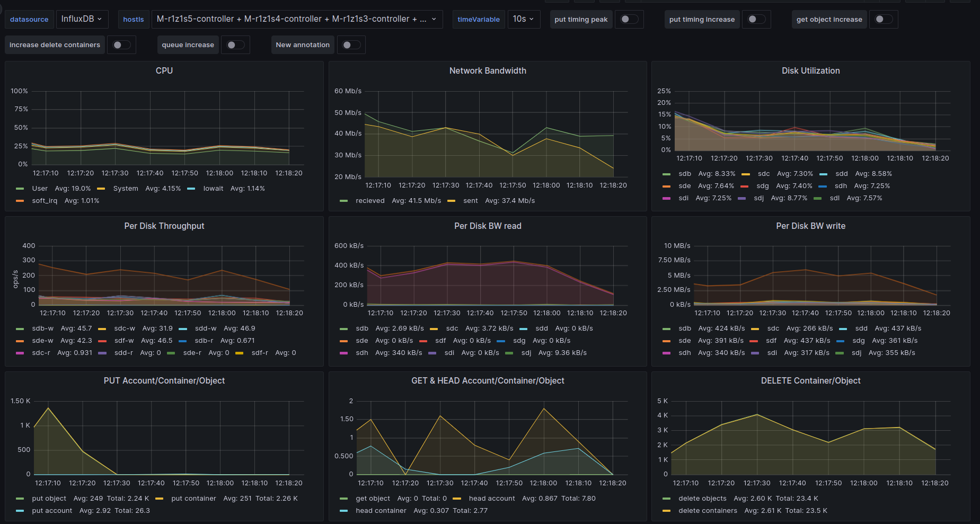
Task: Click sdh legend entry in Per Disk BW read
Action: click(x=361, y=353)
